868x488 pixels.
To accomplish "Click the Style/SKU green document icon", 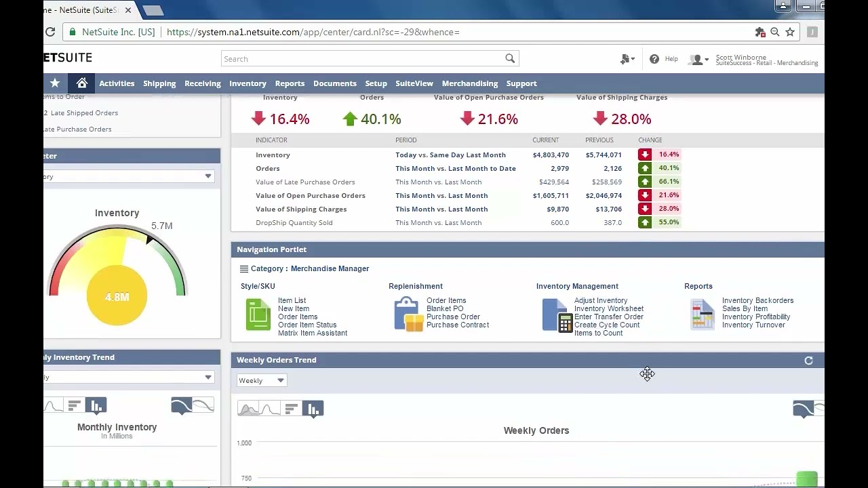I will click(258, 314).
